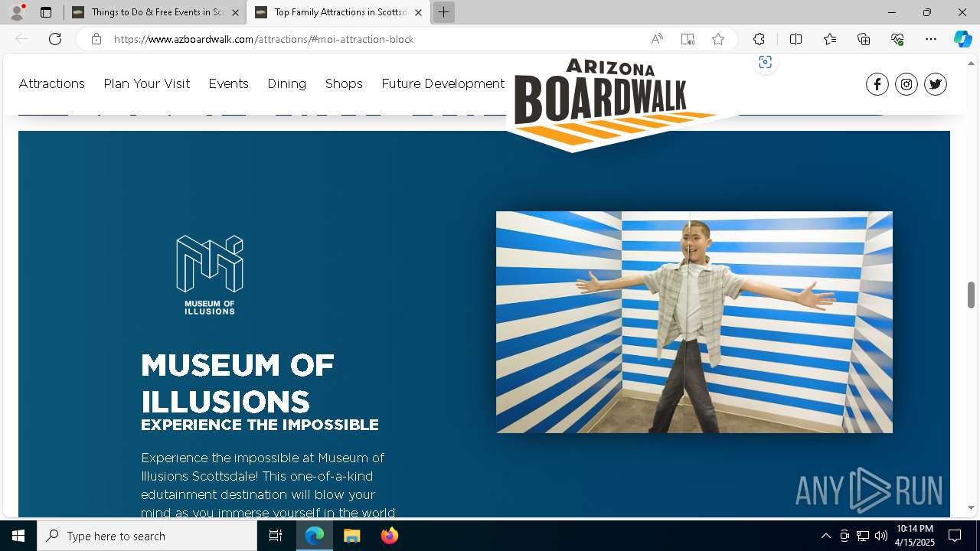This screenshot has height=551, width=980.
Task: Open the Twitter social icon
Action: (x=936, y=84)
